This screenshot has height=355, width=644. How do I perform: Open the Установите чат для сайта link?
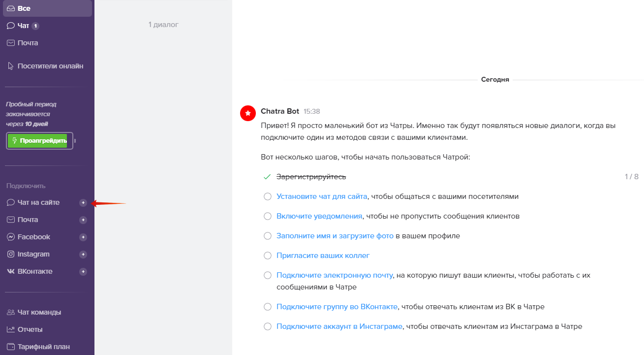pos(322,196)
